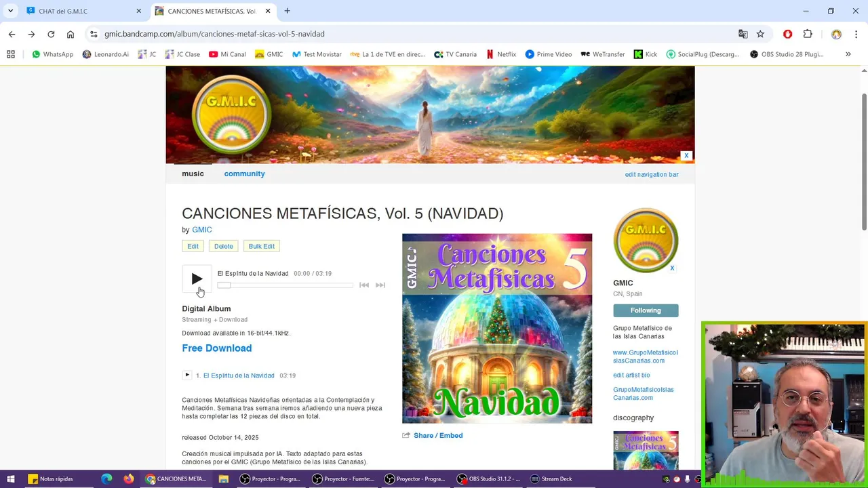Open the tab search dropdown arrow
This screenshot has width=868, height=488.
[x=11, y=11]
